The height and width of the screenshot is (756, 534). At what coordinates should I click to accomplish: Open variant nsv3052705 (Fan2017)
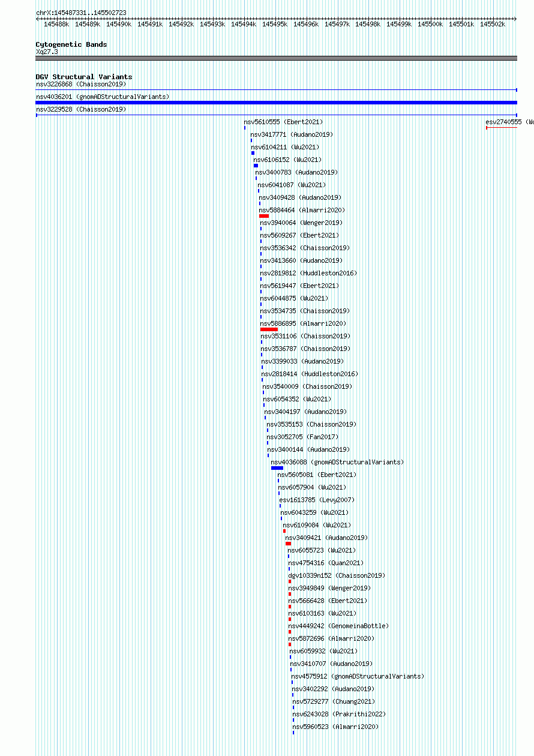[x=302, y=437]
